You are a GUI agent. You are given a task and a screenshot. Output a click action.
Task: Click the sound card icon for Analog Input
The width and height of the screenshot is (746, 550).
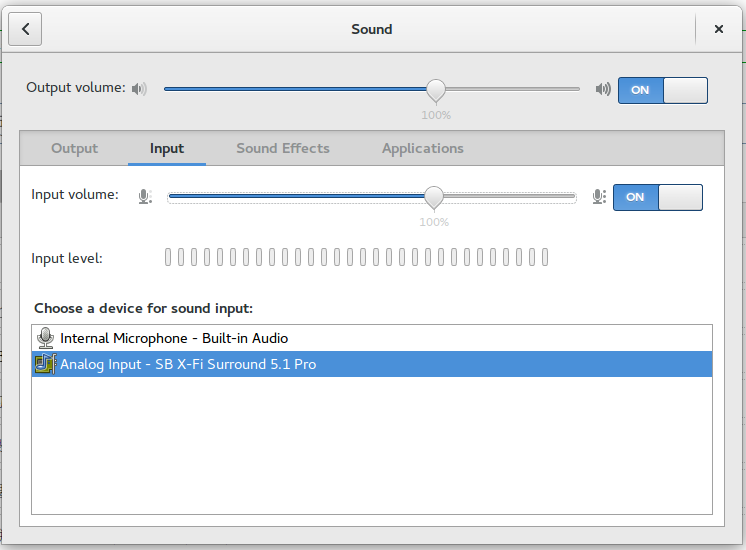tap(45, 364)
